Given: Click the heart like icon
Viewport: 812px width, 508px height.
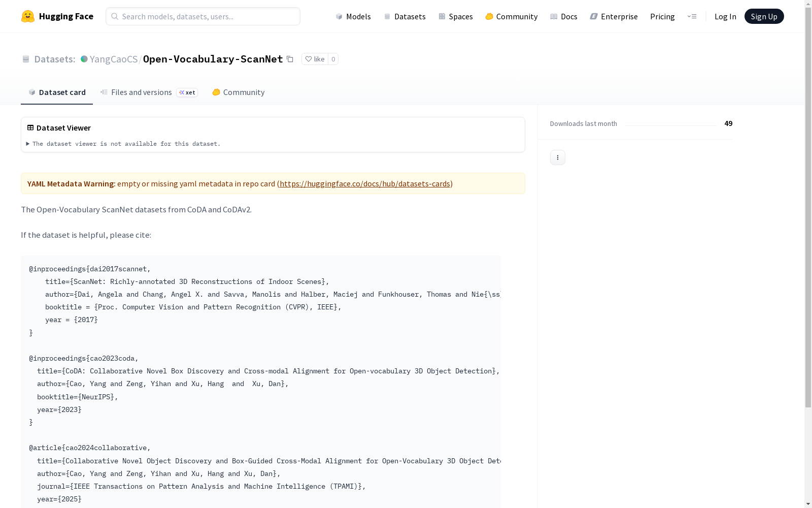Looking at the screenshot, I should [x=309, y=59].
